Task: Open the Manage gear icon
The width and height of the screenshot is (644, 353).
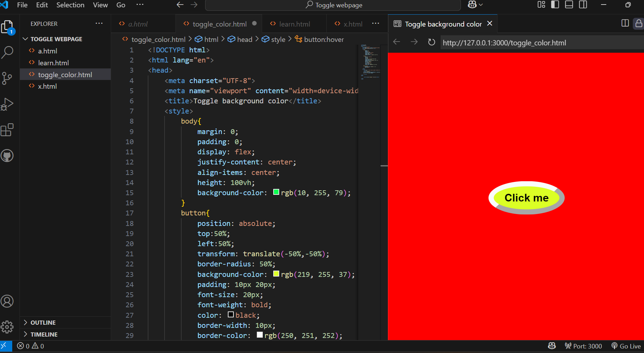Action: click(7, 327)
